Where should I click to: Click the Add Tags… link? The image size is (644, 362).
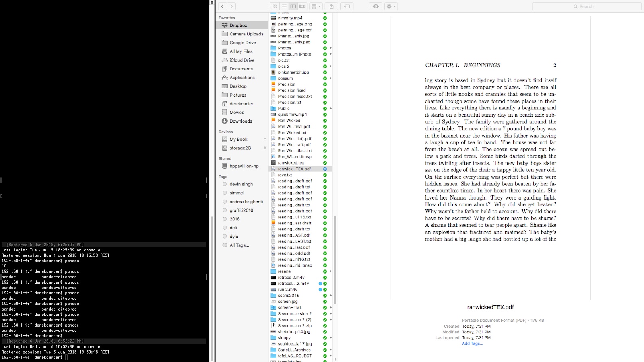pyautogui.click(x=472, y=343)
